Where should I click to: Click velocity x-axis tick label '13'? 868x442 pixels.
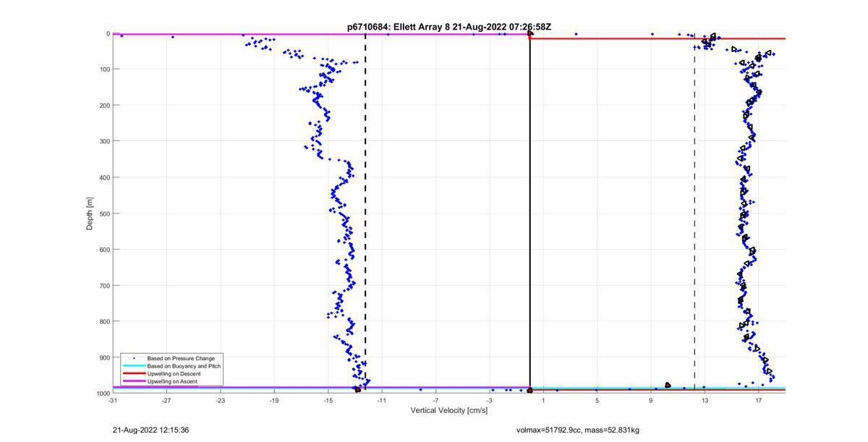click(705, 401)
